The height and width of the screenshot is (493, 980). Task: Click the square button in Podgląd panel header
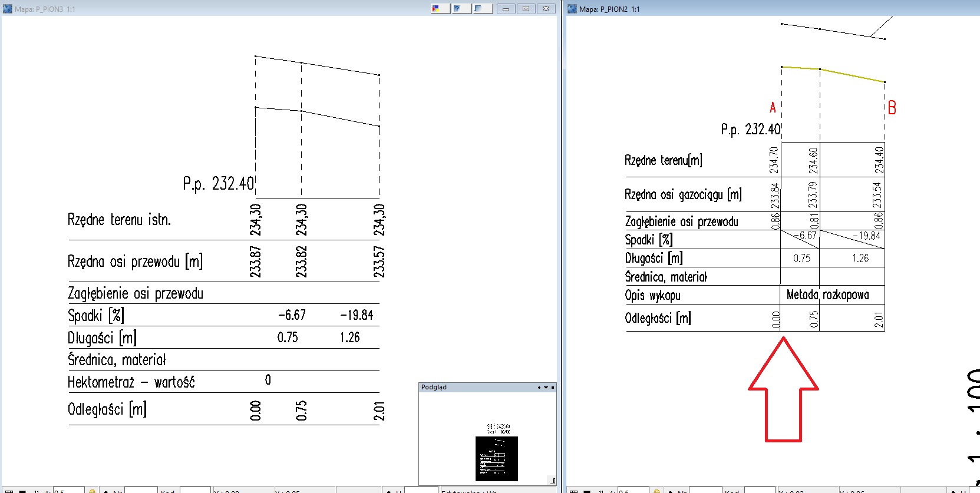tap(553, 388)
